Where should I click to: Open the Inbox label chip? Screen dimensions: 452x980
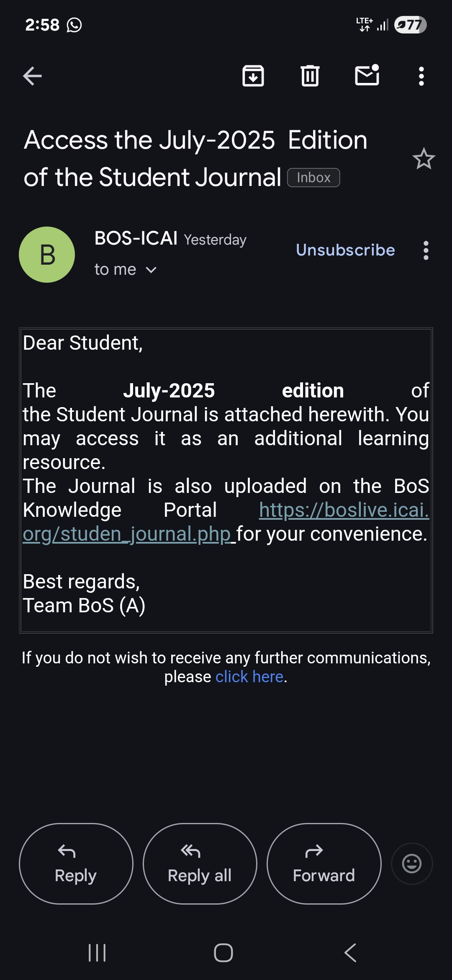click(313, 178)
